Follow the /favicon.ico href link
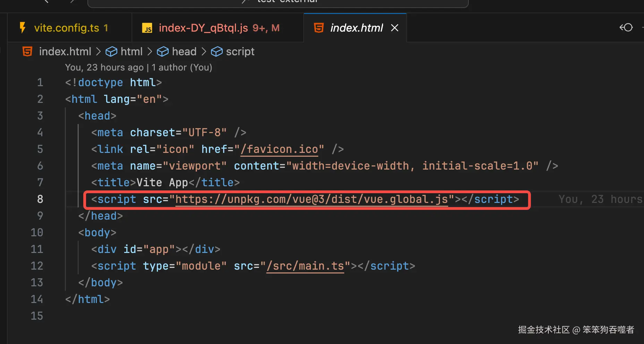Image resolution: width=644 pixels, height=344 pixels. click(279, 149)
